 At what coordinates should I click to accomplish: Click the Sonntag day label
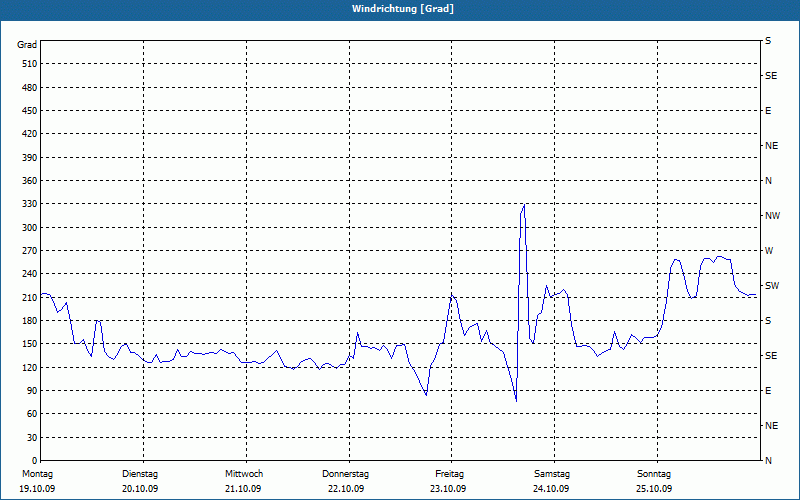(x=654, y=474)
